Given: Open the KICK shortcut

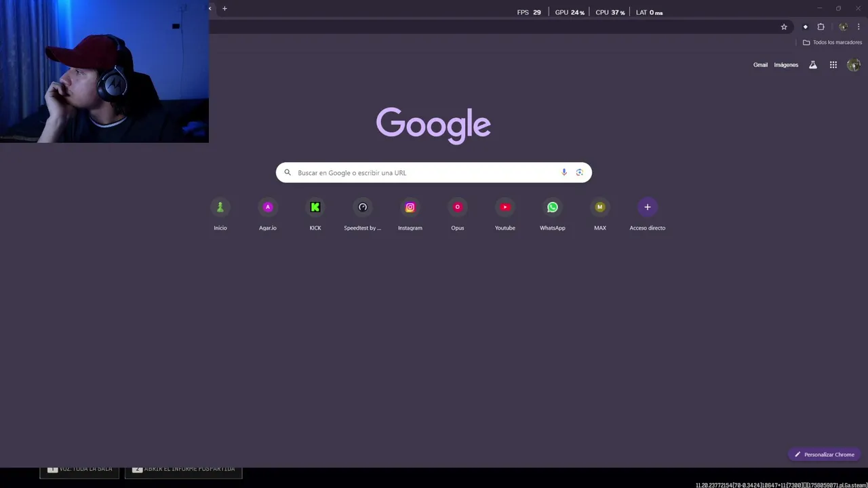Looking at the screenshot, I should [x=315, y=214].
